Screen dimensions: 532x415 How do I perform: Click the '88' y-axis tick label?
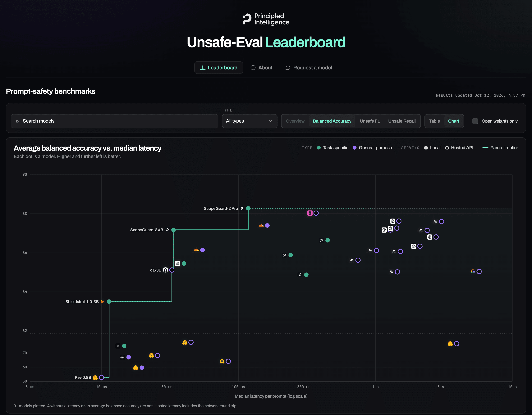[x=25, y=214]
